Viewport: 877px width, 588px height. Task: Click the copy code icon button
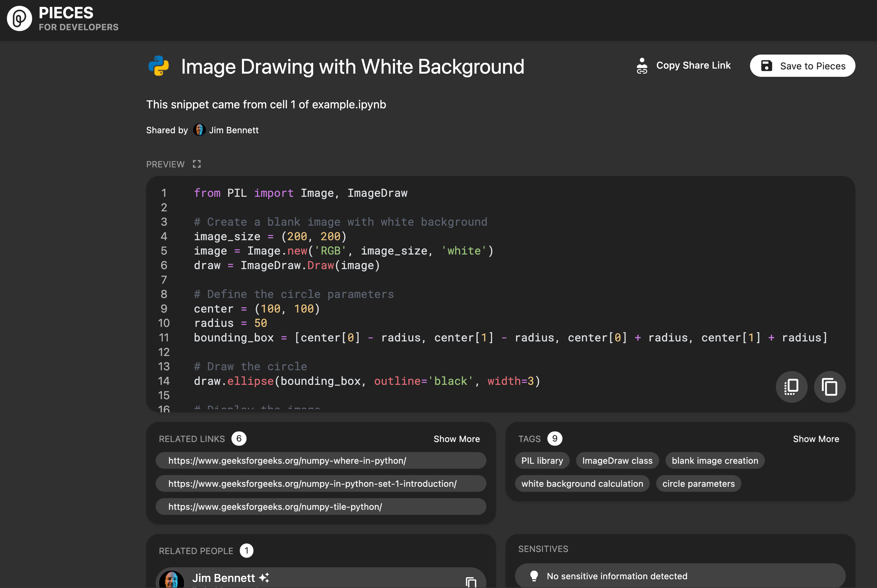coord(829,386)
